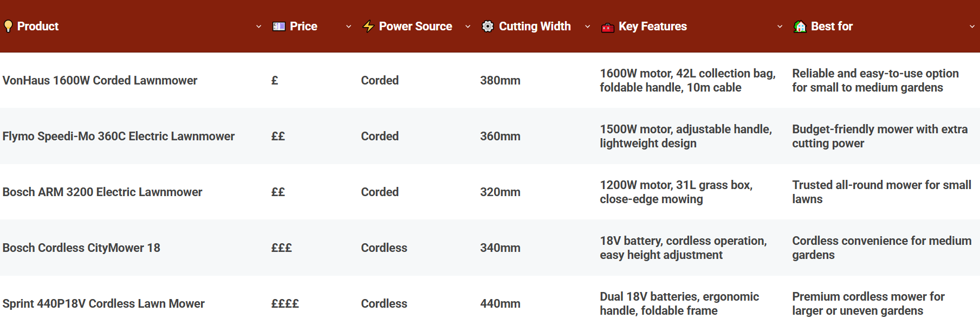Image resolution: width=980 pixels, height=331 pixels.
Task: Open the Key Features column dropdown
Action: click(x=780, y=27)
